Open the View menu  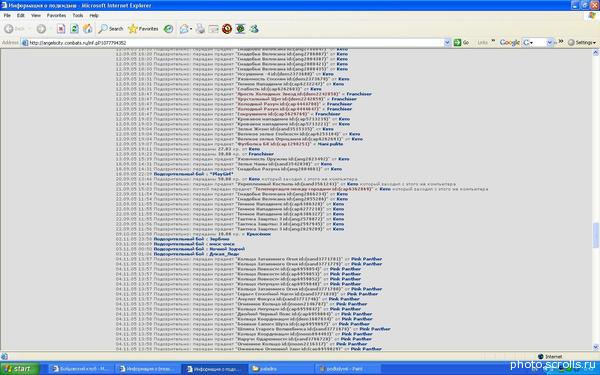click(x=36, y=15)
